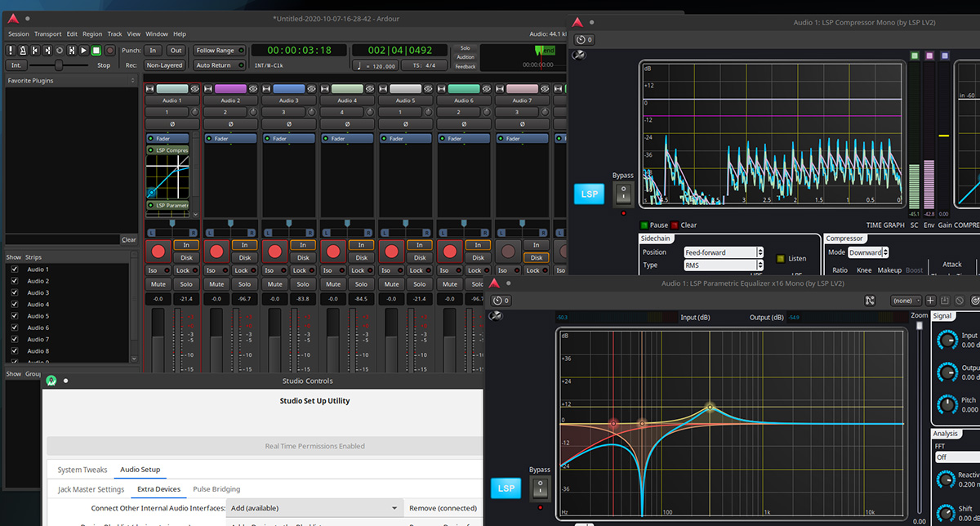
Task: Toggle the global record arm icon
Action: 109,51
